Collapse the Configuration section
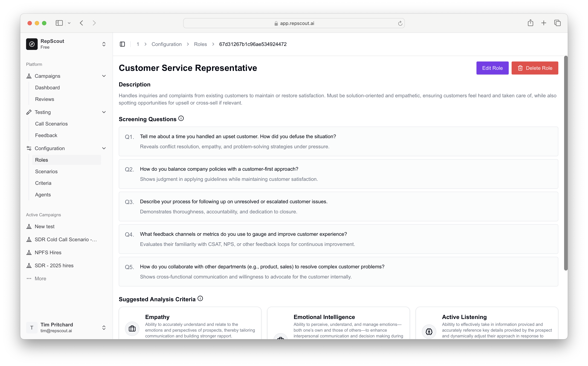The width and height of the screenshot is (588, 366). pos(104,148)
